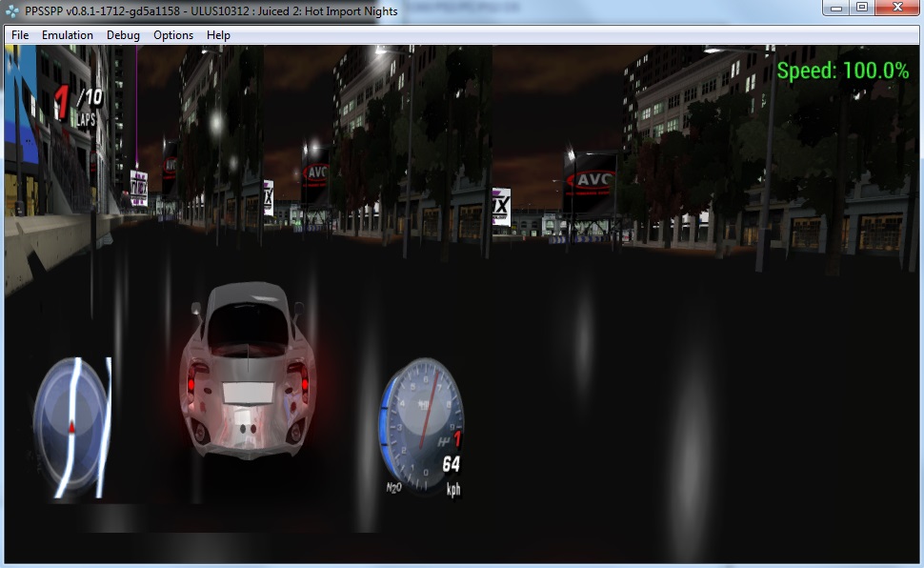Open the Options menu
The image size is (924, 568).
[x=173, y=35]
